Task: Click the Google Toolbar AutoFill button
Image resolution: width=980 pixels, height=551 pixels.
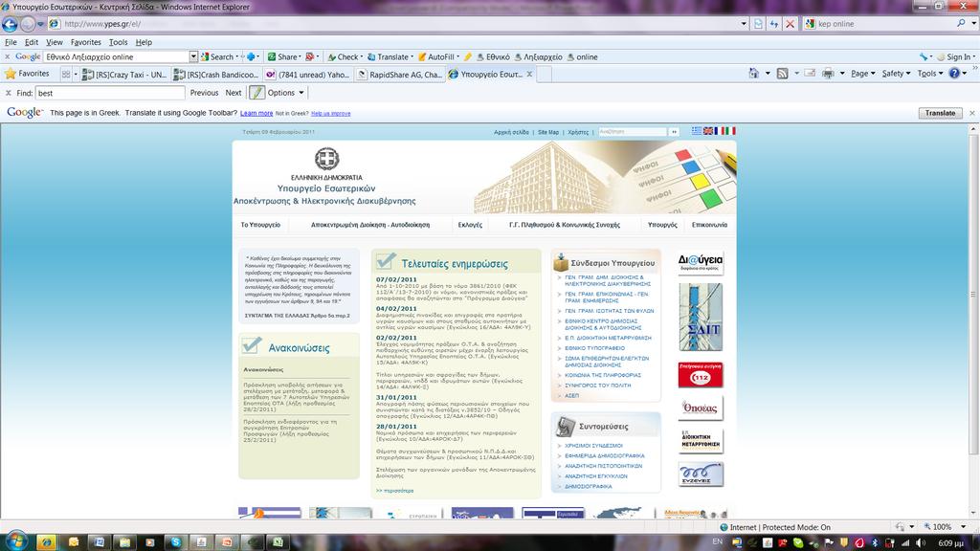Action: point(436,56)
